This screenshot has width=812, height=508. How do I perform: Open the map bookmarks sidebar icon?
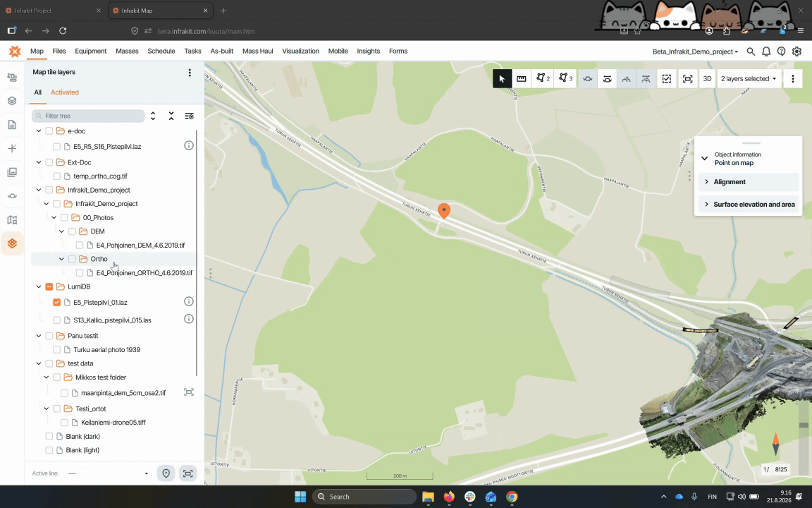(x=12, y=220)
